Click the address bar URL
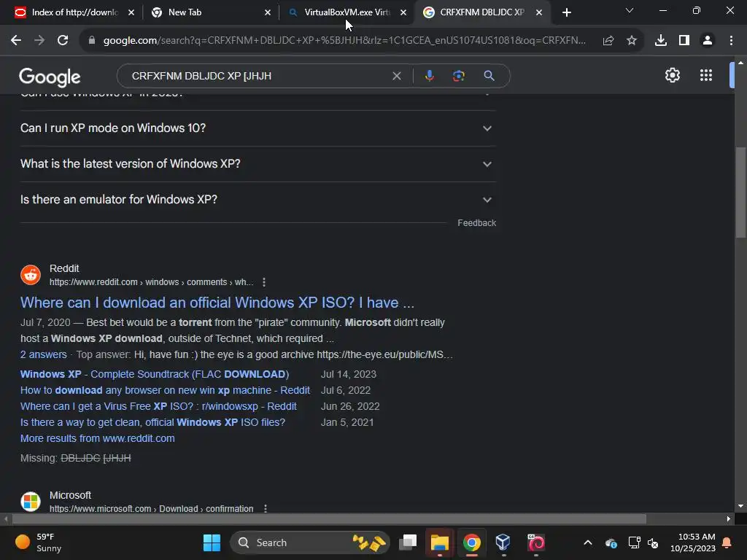 pyautogui.click(x=344, y=41)
